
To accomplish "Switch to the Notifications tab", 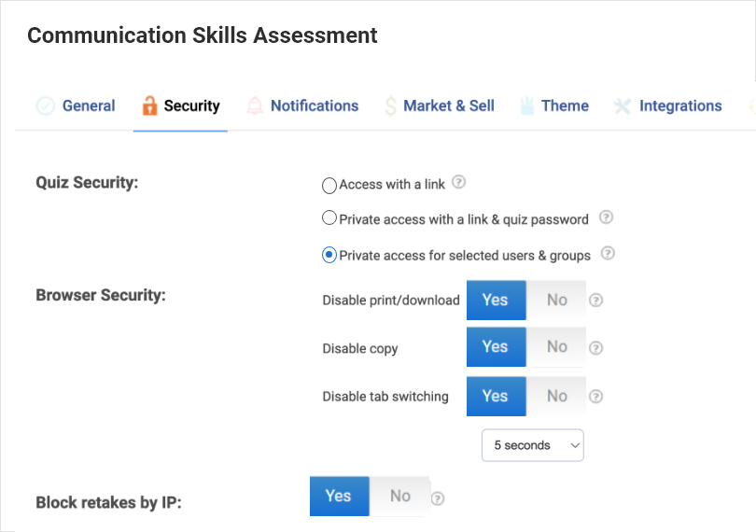I will (x=314, y=105).
